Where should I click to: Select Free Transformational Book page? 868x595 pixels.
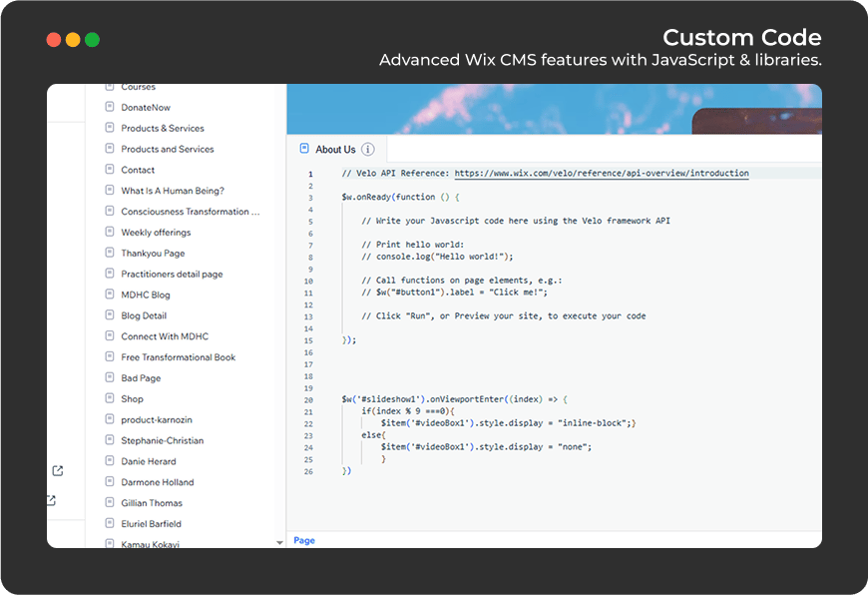[179, 357]
